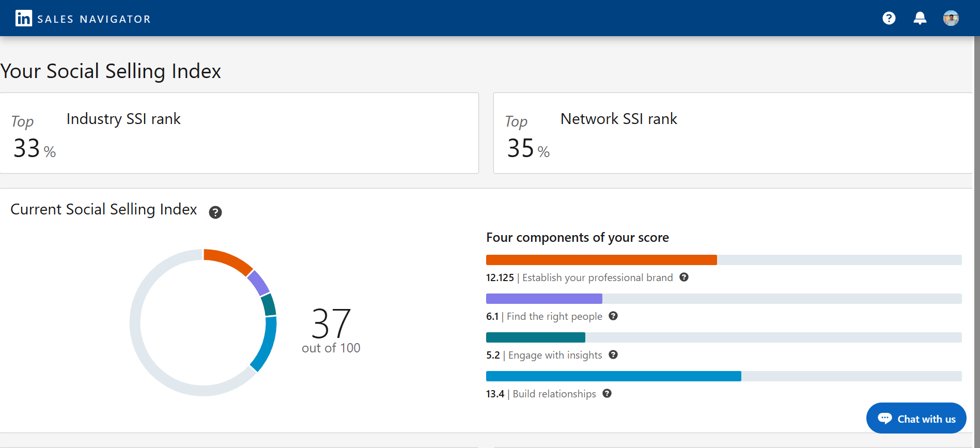
Task: Click the Four components of your score heading
Action: (578, 238)
